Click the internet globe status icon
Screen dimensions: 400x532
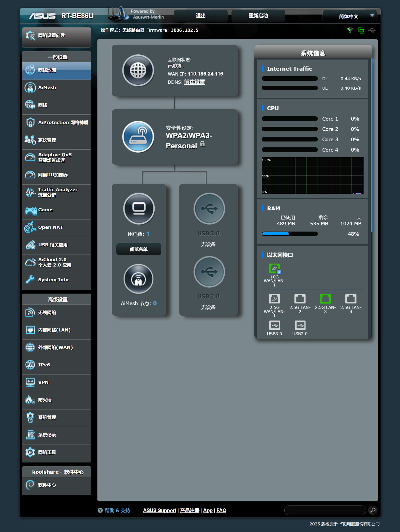coord(138,70)
